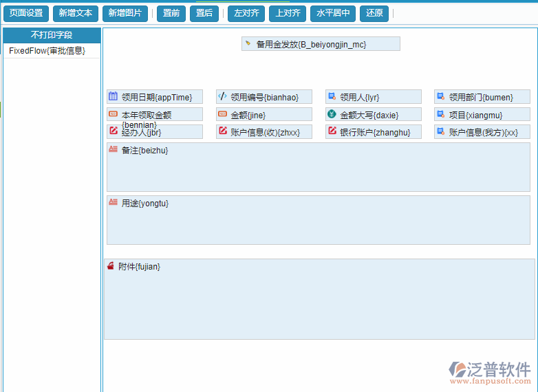Screen dimensions: 538x392
Task: Click the blue selector icon beside 领用部门
Action: pos(440,96)
